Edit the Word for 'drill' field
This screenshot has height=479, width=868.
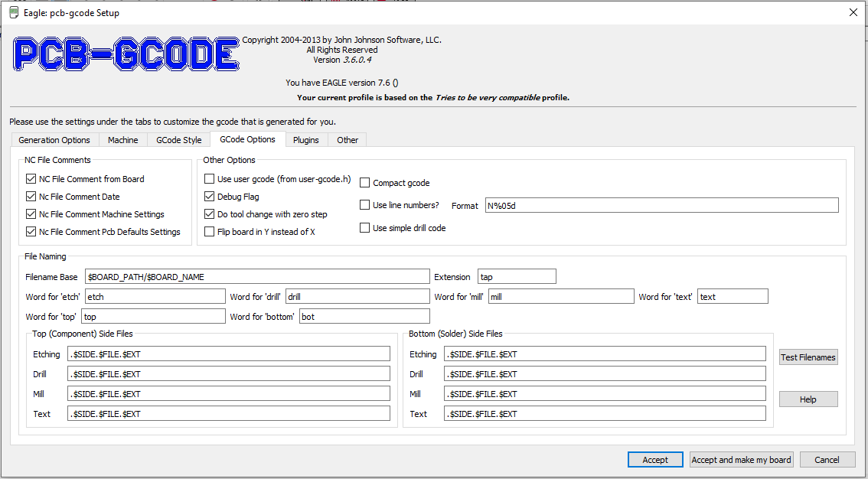pos(357,296)
